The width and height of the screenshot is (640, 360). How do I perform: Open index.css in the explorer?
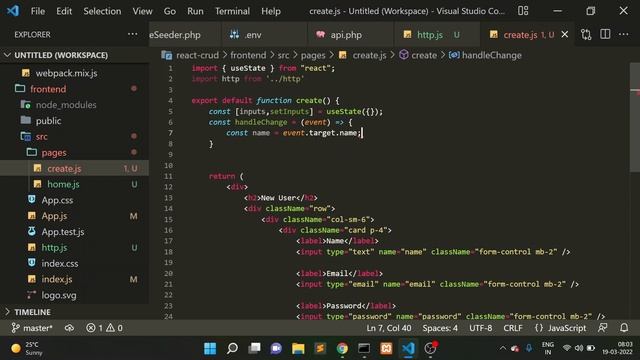pos(60,264)
